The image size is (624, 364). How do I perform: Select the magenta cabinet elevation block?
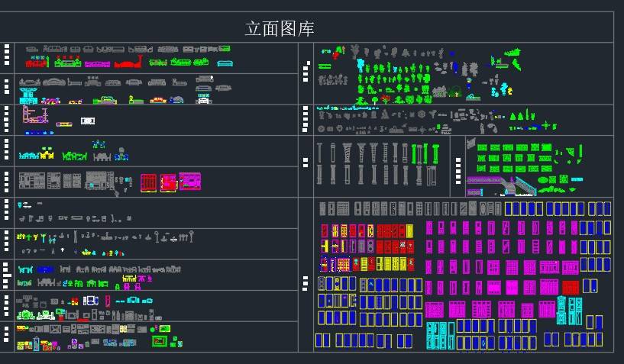[190, 181]
